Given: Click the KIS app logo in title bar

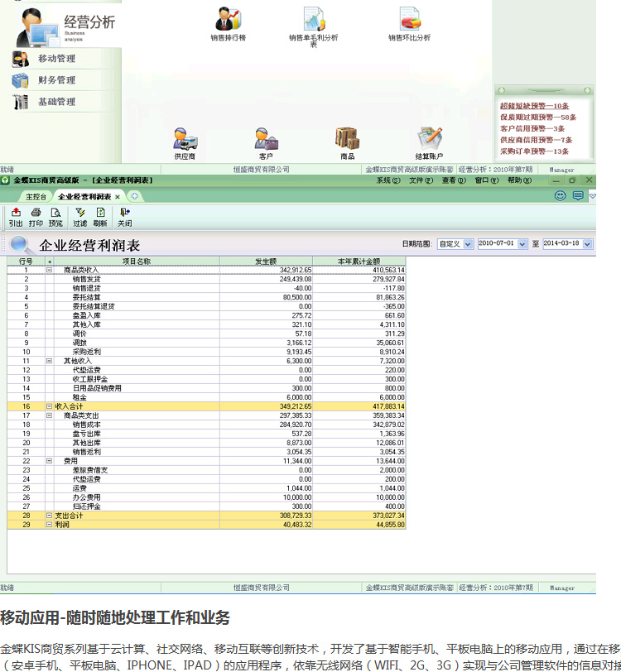Looking at the screenshot, I should pyautogui.click(x=5, y=180).
